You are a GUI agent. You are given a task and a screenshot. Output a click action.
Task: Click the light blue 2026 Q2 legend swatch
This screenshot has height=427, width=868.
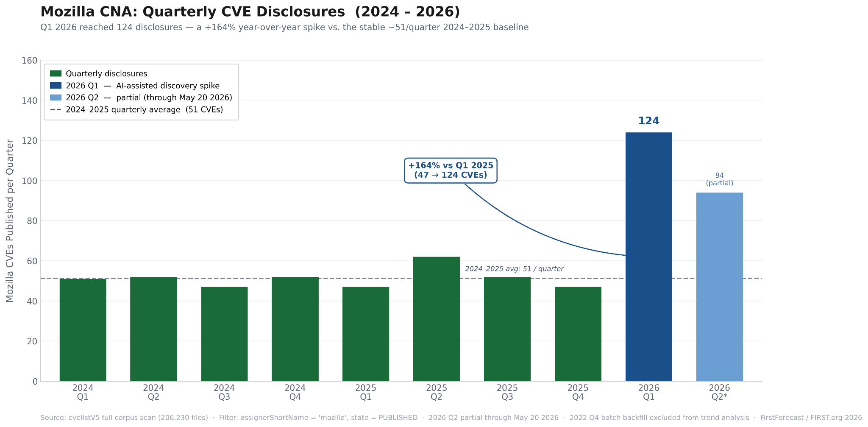pos(56,98)
